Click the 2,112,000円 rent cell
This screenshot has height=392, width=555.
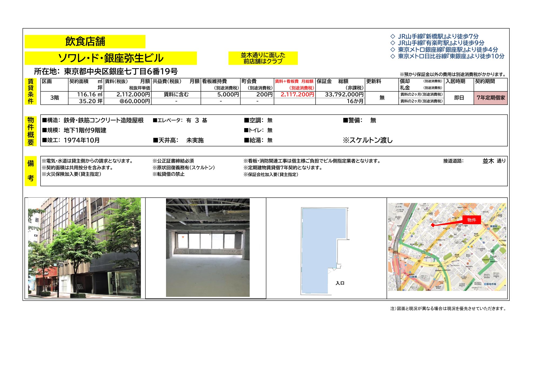[x=133, y=94]
